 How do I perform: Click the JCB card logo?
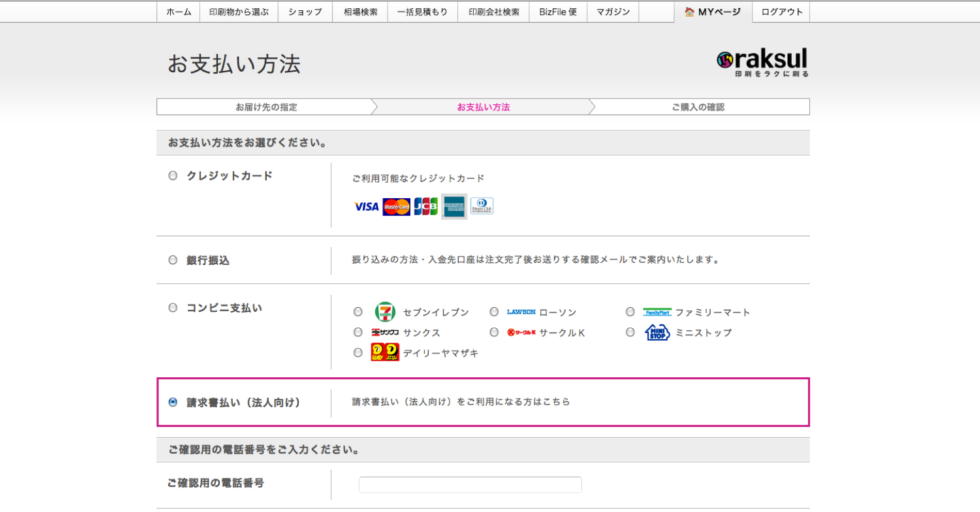tap(426, 206)
